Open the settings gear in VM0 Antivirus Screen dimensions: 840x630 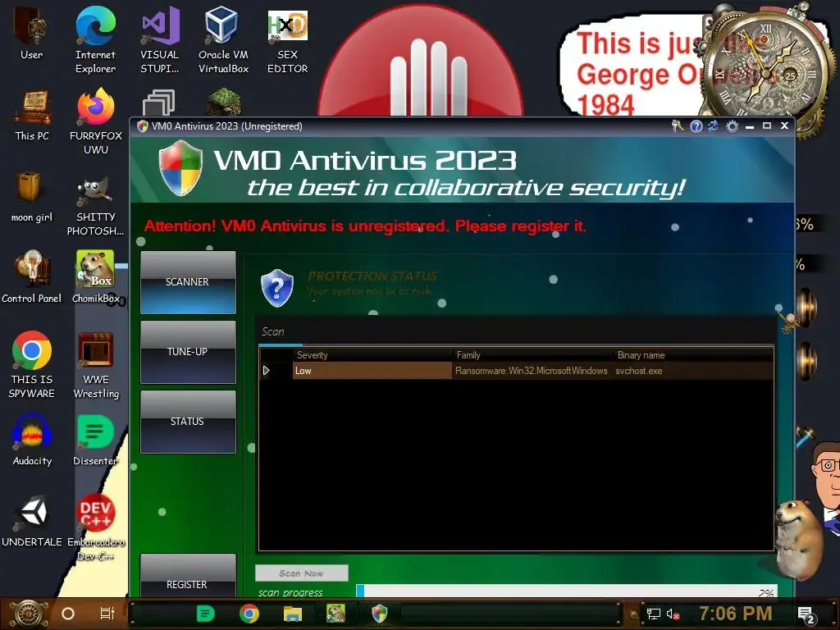[732, 126]
